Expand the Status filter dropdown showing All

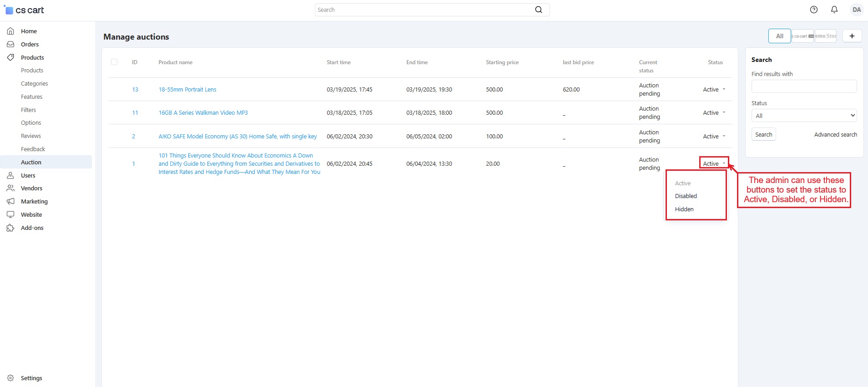click(x=804, y=116)
